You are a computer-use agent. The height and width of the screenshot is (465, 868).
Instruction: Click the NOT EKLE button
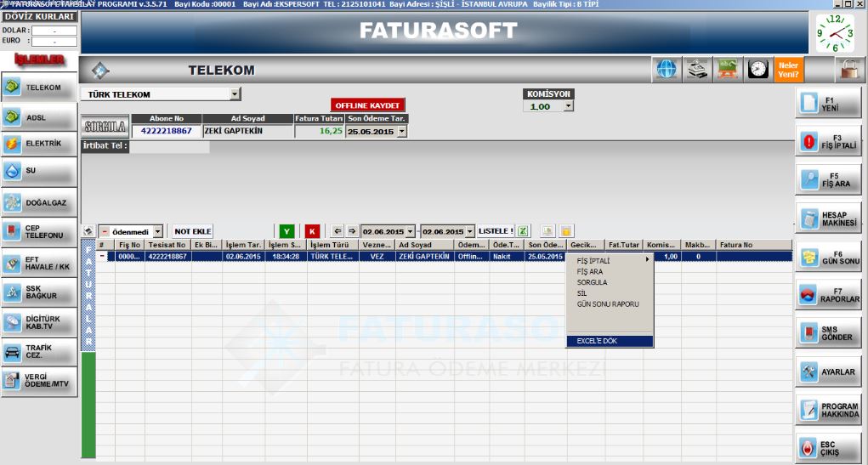pyautogui.click(x=193, y=231)
